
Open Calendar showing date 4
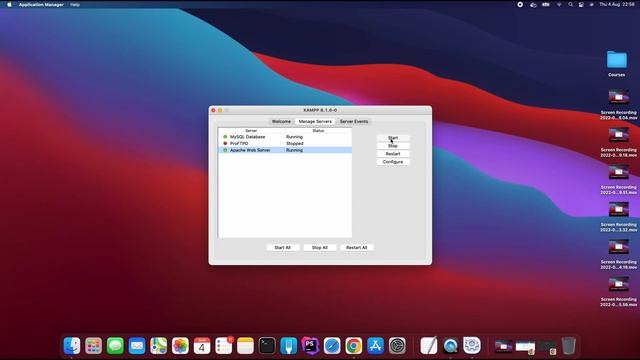coord(202,346)
